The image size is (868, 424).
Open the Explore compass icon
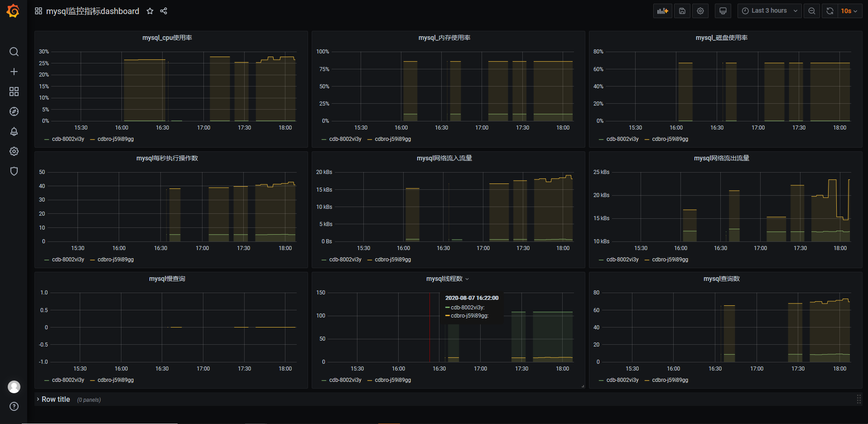14,111
